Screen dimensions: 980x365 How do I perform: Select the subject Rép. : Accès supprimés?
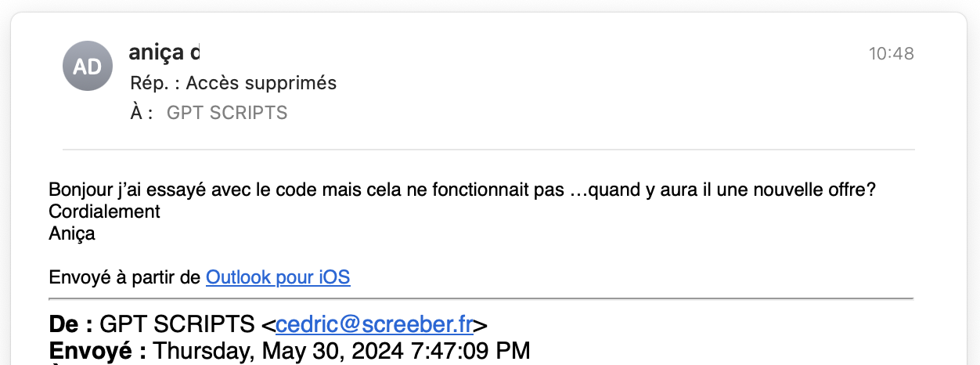233,83
